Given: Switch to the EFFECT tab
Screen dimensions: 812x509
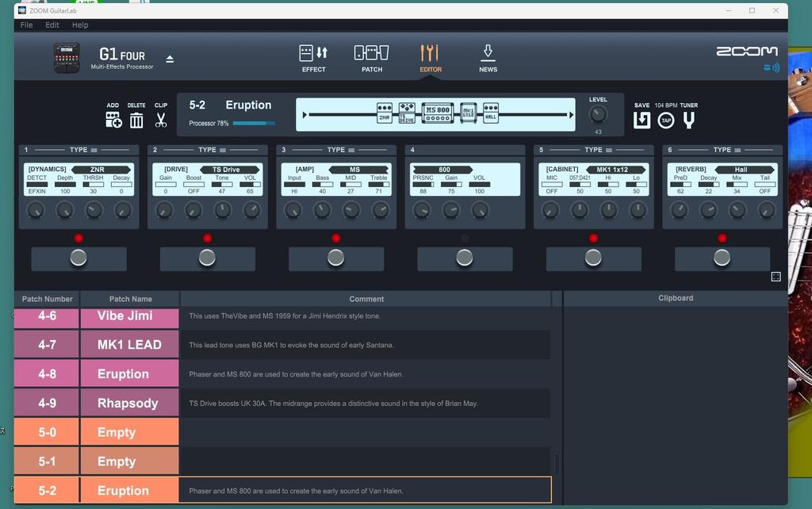Looking at the screenshot, I should click(x=314, y=58).
